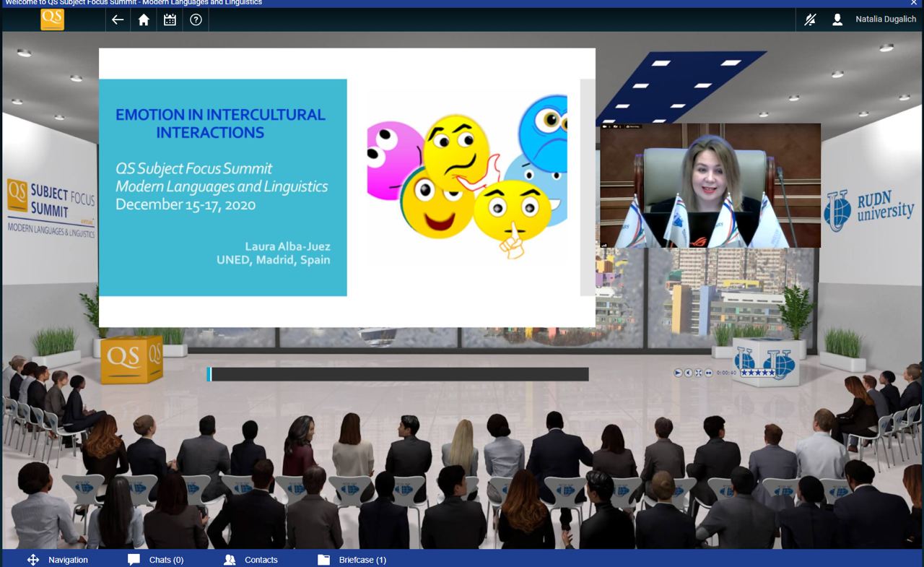This screenshot has height=567, width=924.
Task: Click the two-dot player options button
Action: [x=708, y=373]
